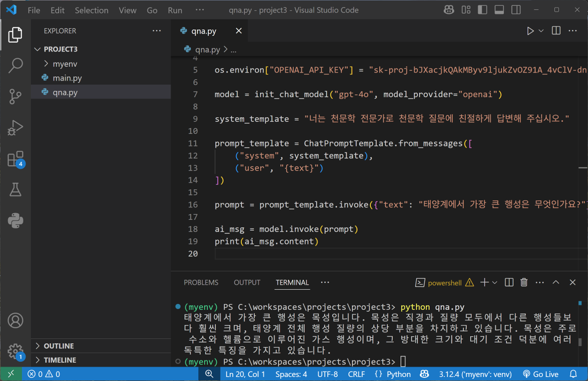Toggle the secondary side bar visibility
Screen dimensions: 588x381
coord(516,10)
